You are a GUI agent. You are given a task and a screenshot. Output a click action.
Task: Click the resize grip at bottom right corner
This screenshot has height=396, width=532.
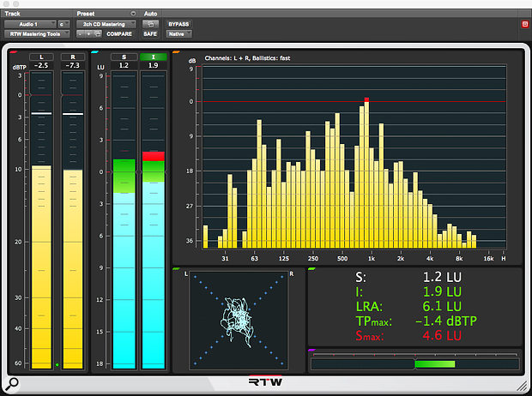522,386
